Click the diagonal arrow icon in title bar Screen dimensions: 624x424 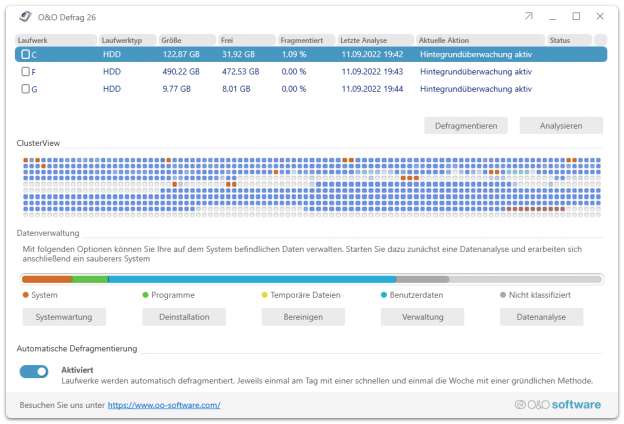pyautogui.click(x=528, y=17)
